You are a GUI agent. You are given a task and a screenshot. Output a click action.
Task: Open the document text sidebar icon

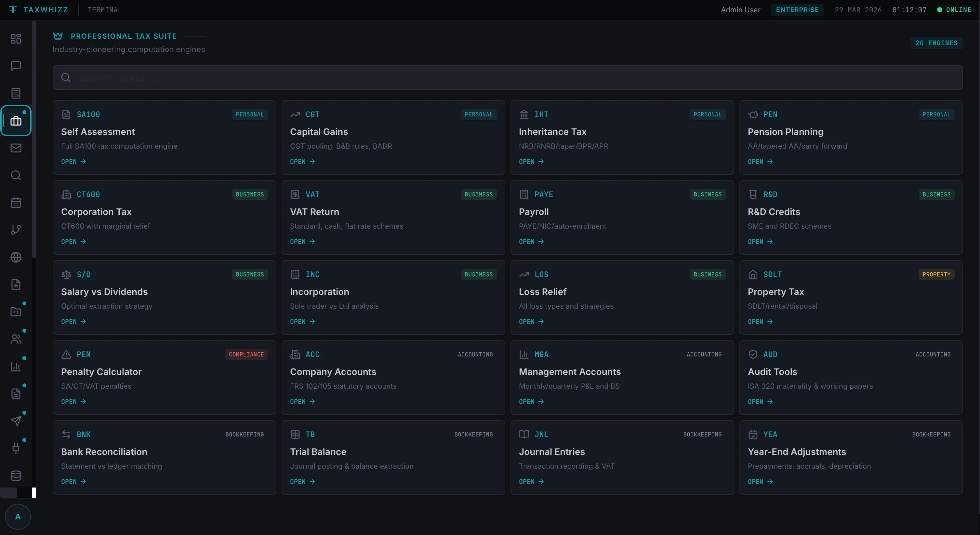click(x=16, y=394)
